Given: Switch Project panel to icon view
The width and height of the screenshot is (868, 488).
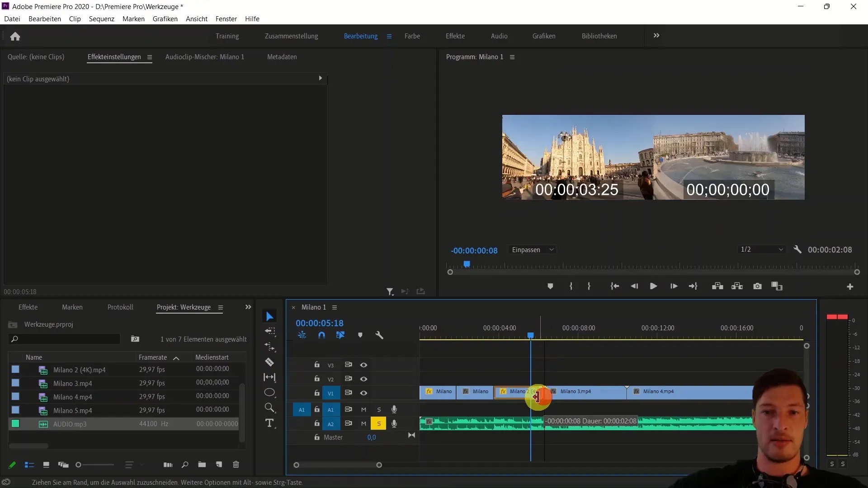Looking at the screenshot, I should point(46,465).
